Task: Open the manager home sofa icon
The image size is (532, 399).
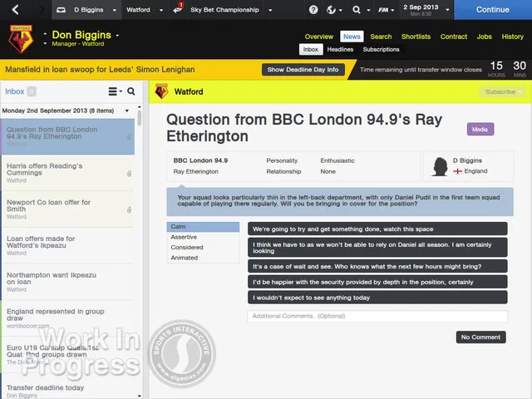Action: point(61,10)
